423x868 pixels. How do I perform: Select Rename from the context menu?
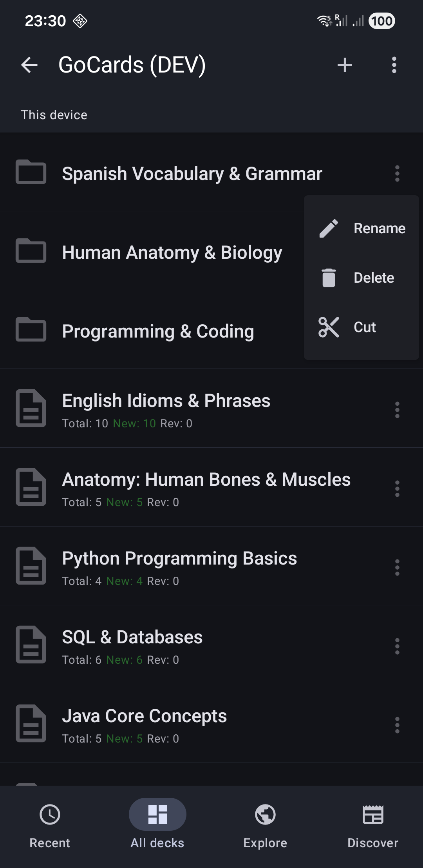pyautogui.click(x=362, y=228)
